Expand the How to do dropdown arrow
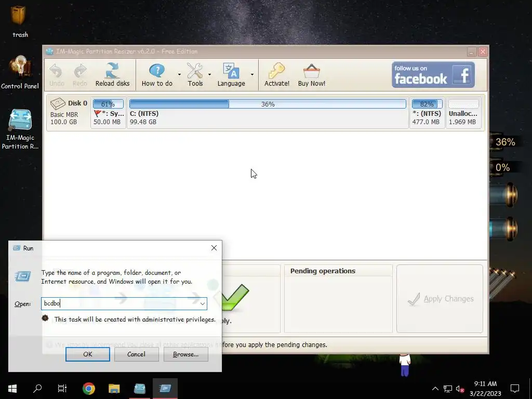The width and height of the screenshot is (532, 399). point(179,74)
